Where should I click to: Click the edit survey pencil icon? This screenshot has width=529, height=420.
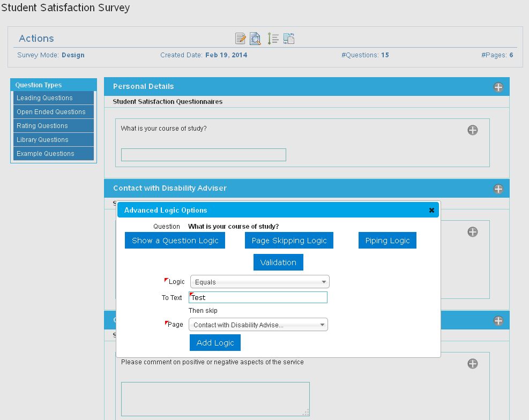tap(241, 39)
